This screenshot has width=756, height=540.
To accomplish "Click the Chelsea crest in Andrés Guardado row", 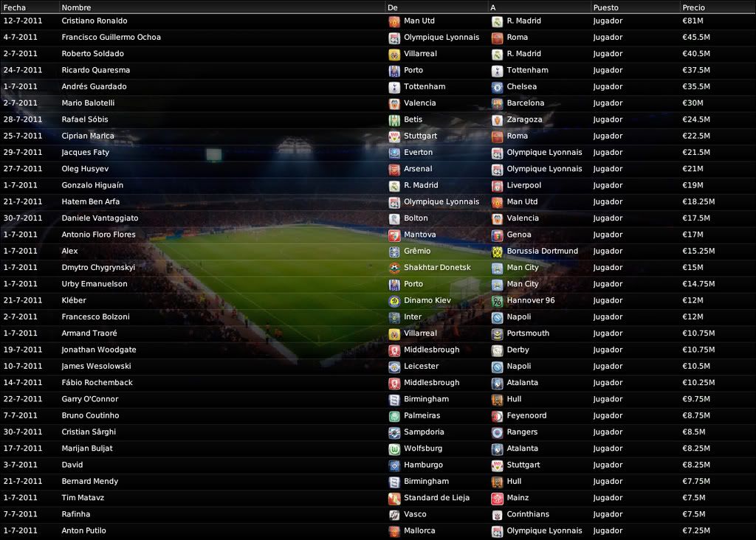I will [x=497, y=87].
